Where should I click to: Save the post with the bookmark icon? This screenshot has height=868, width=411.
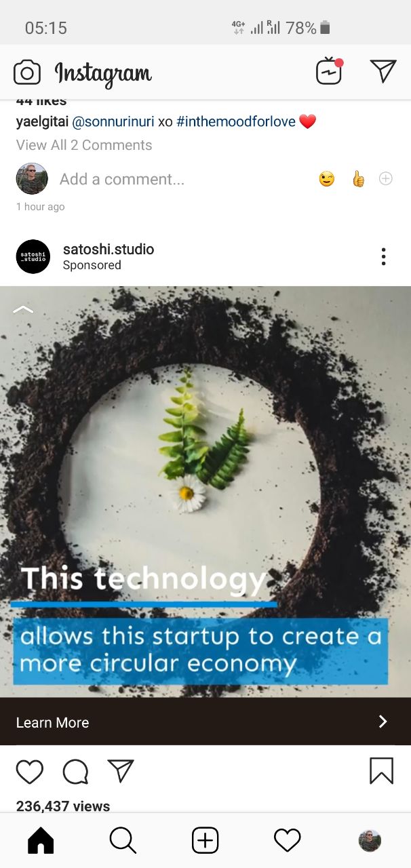pos(381,771)
